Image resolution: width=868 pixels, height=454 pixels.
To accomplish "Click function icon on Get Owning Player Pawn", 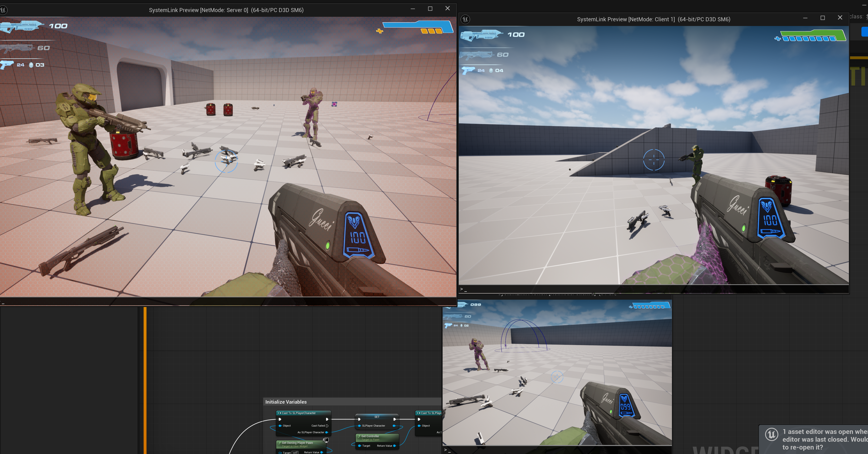I will [280, 443].
